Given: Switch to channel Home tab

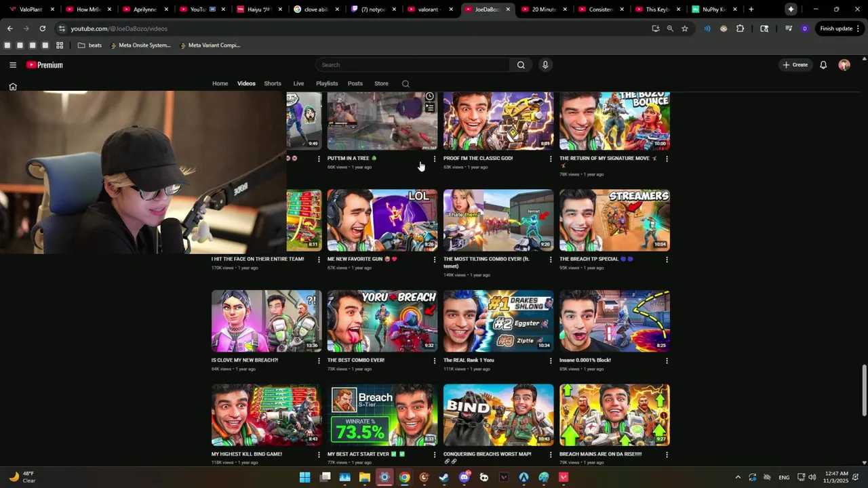Looking at the screenshot, I should click(x=220, y=83).
